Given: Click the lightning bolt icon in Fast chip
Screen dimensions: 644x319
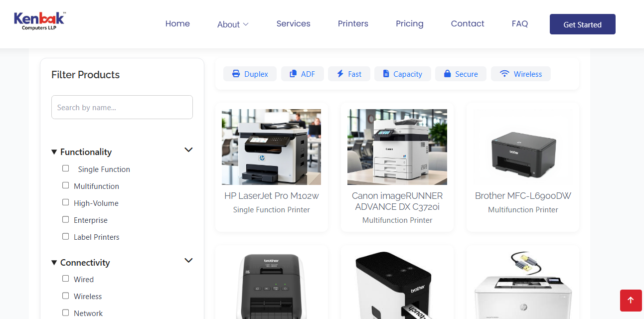Looking at the screenshot, I should coord(340,74).
